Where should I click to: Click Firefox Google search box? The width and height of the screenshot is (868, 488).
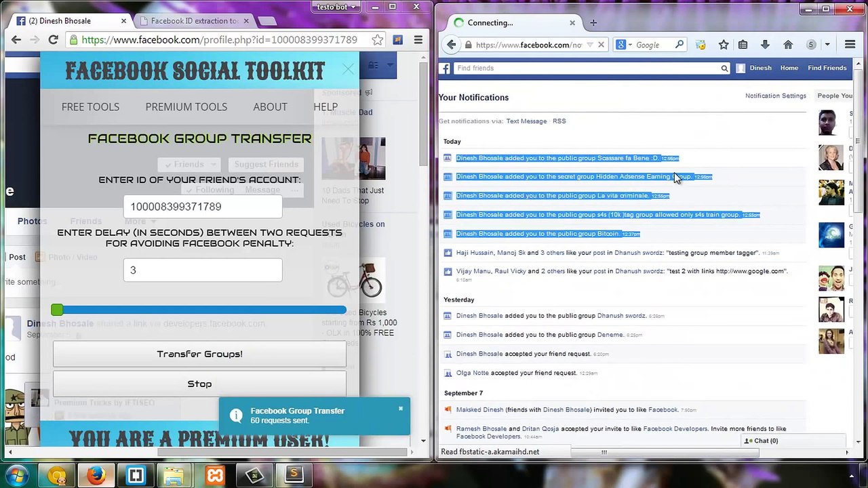[652, 45]
